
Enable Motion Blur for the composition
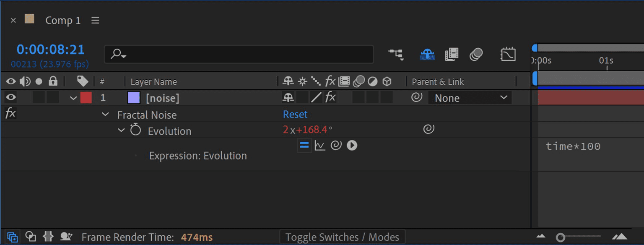coord(476,54)
